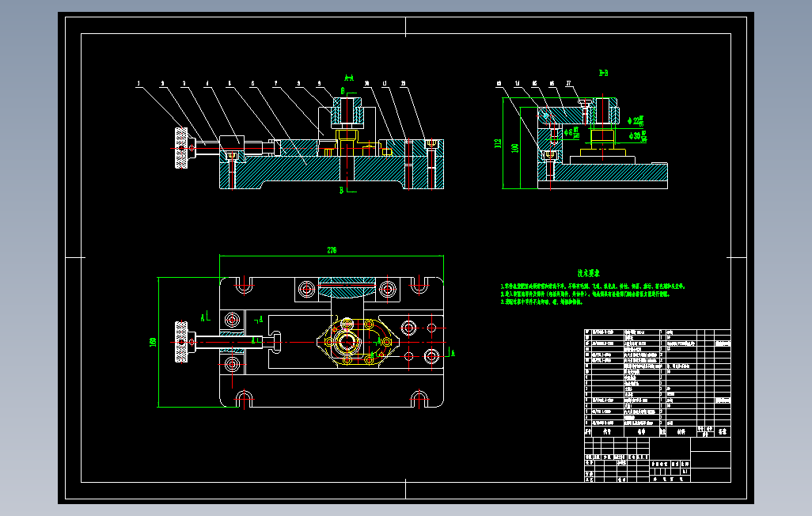Select the vertical width dimension of plan view
This screenshot has height=516, width=812.
pos(153,342)
